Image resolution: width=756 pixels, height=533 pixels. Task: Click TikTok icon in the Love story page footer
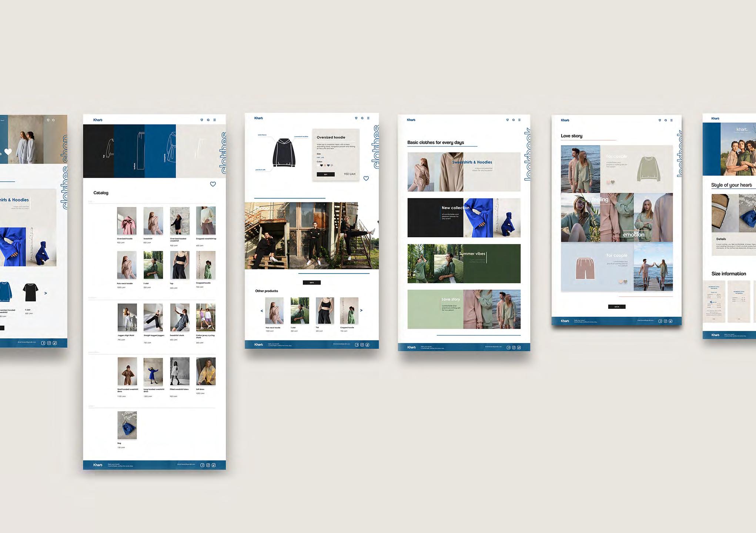pos(670,321)
